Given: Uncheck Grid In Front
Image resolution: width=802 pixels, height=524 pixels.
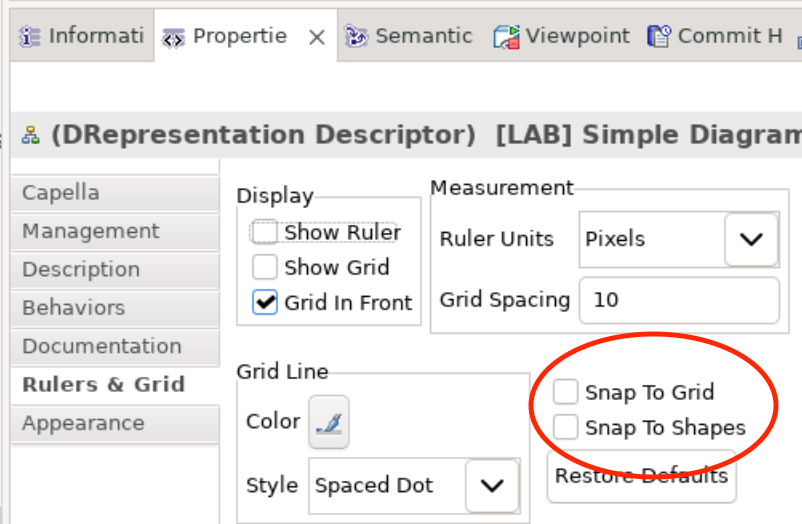Looking at the screenshot, I should [264, 302].
